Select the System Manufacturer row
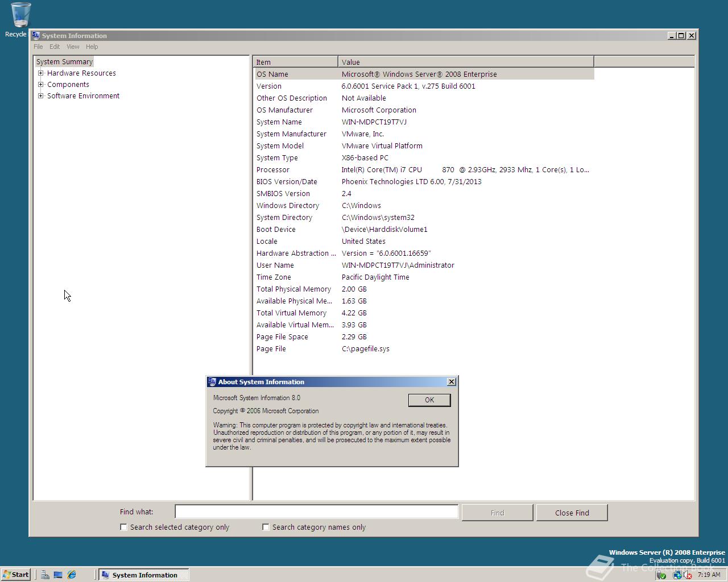This screenshot has width=728, height=582. tap(424, 134)
